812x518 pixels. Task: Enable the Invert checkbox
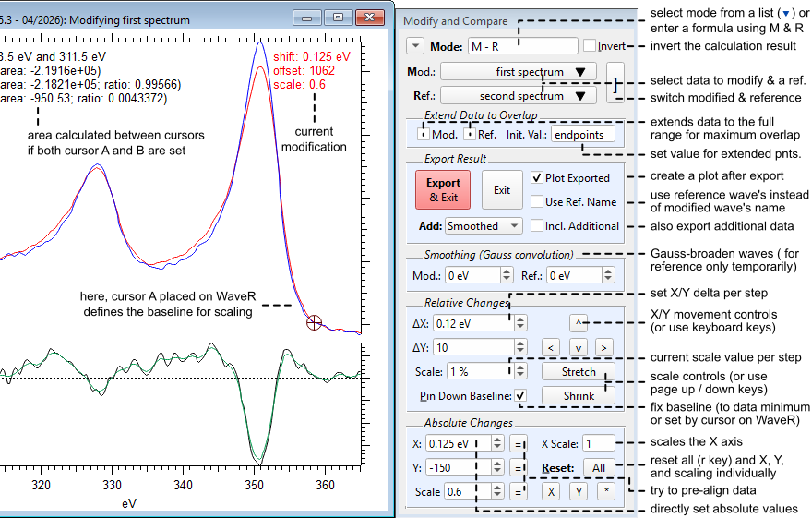click(x=590, y=45)
